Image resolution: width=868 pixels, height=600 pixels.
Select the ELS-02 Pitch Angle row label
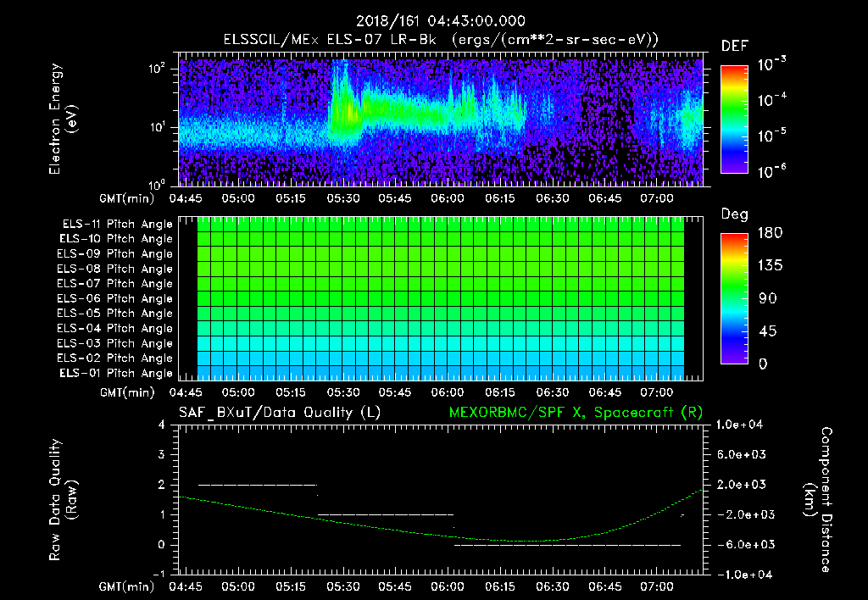115,358
